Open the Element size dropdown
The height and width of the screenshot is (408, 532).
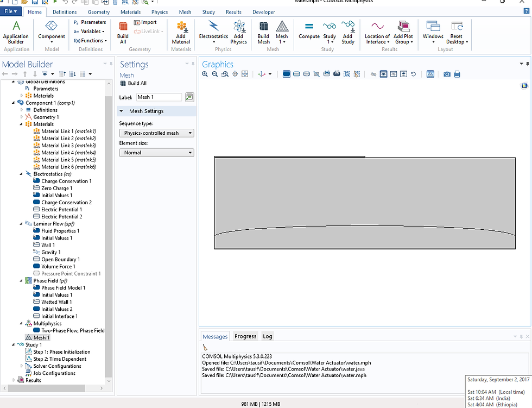point(157,153)
